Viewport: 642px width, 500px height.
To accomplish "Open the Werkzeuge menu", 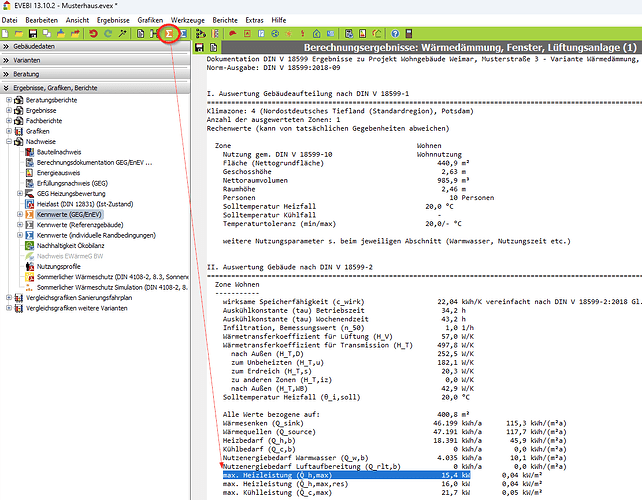I will pyautogui.click(x=188, y=19).
